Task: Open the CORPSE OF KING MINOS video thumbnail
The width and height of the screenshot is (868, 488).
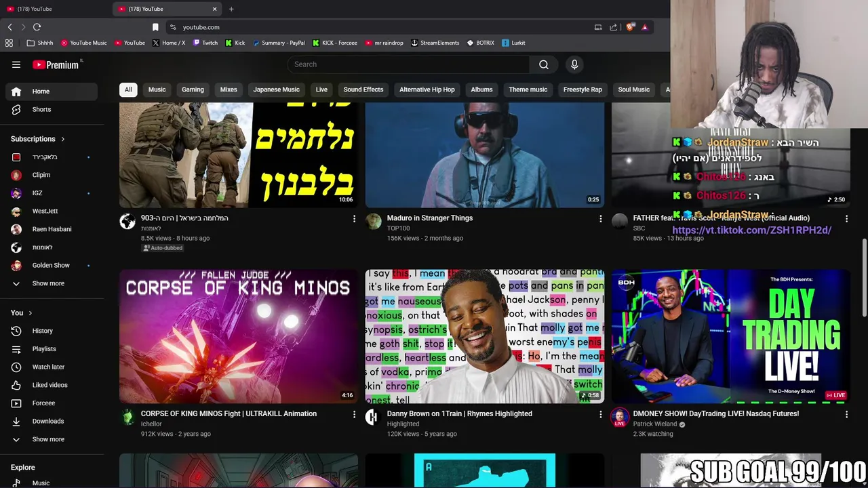Action: point(239,336)
